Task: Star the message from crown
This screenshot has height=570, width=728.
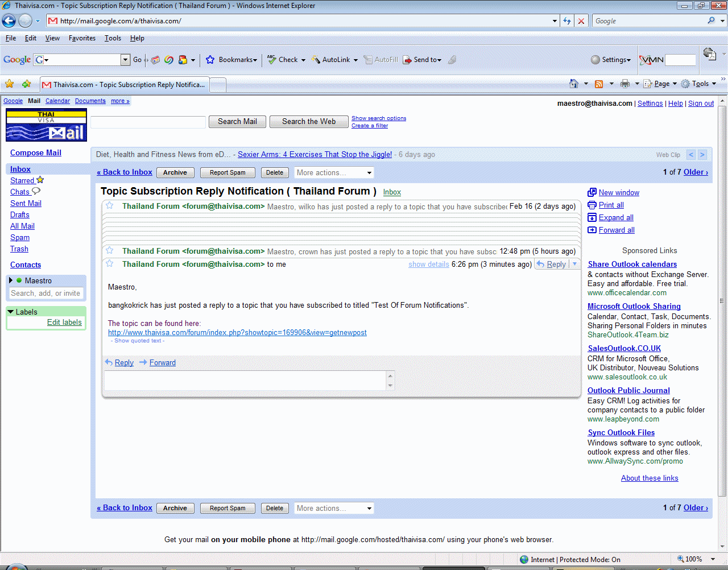Action: coord(110,251)
